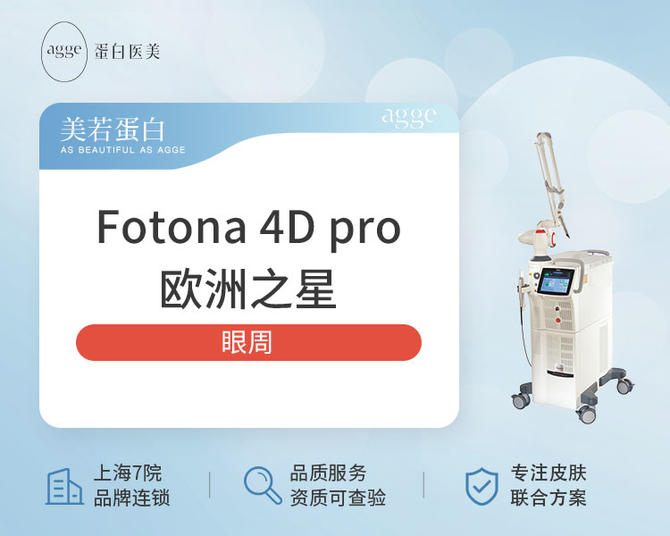
Task: Click the 资质可查验 text
Action: point(338,498)
